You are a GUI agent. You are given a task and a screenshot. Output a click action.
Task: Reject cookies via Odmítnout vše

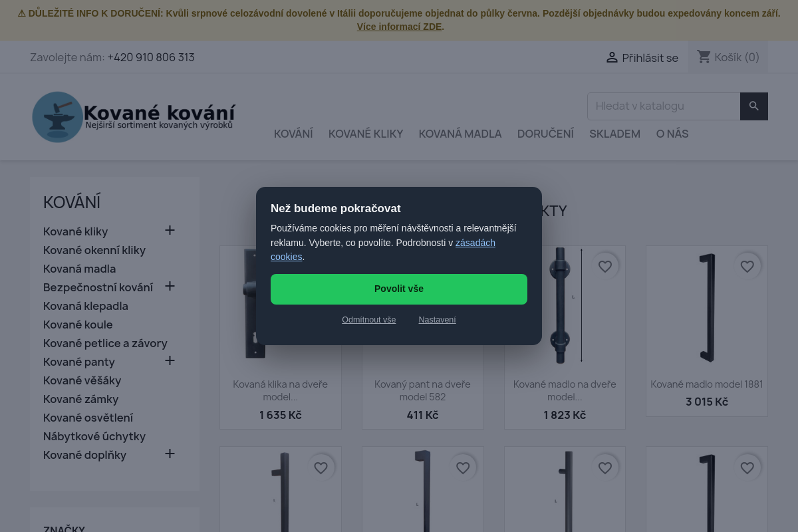(369, 320)
